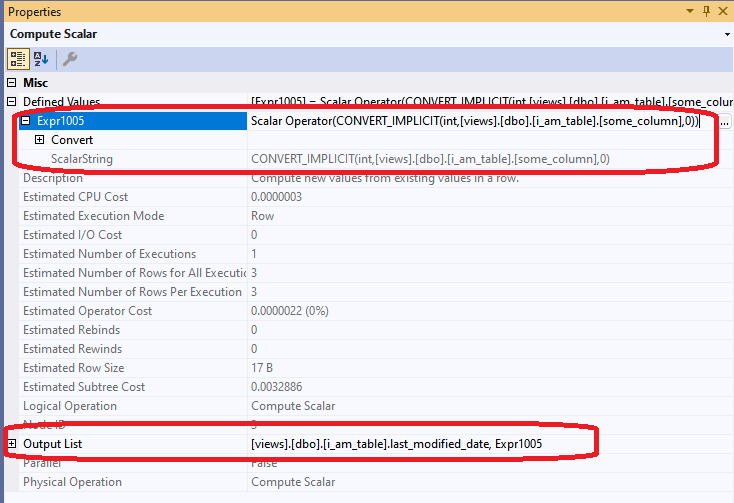
Task: Expand the Convert node
Action: point(39,140)
